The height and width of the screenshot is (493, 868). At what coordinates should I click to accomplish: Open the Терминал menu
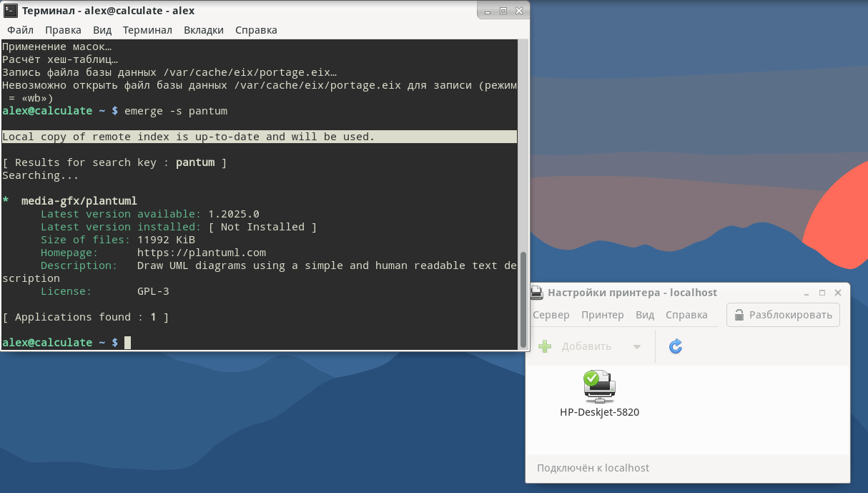pos(147,30)
